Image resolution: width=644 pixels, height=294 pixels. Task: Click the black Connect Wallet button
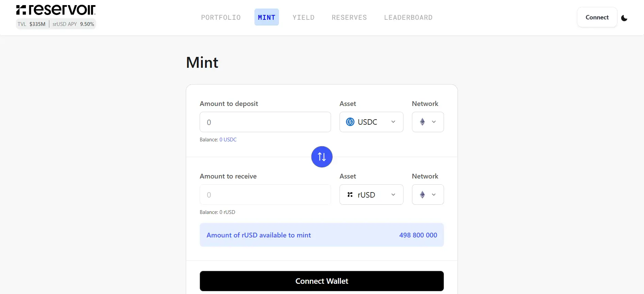tap(321, 281)
